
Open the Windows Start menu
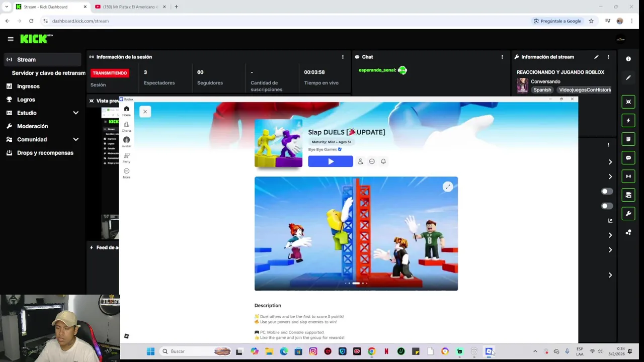click(150, 351)
